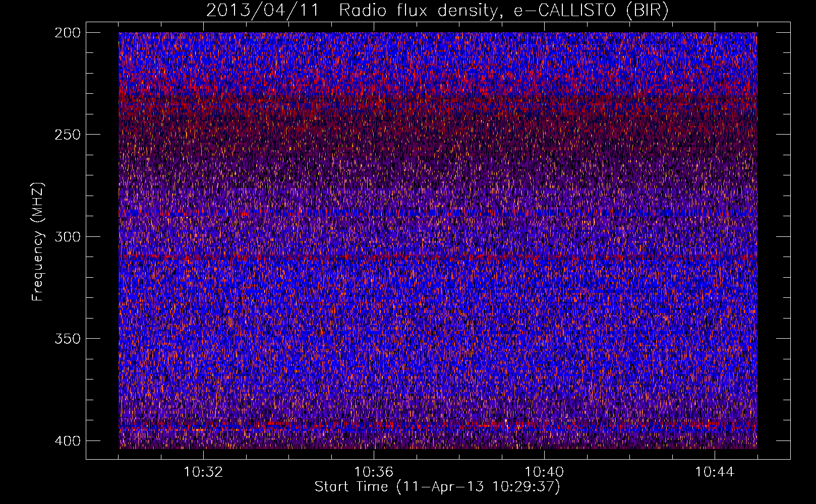Click the 10:40 time tick label
This screenshot has width=816, height=504.
[x=544, y=472]
